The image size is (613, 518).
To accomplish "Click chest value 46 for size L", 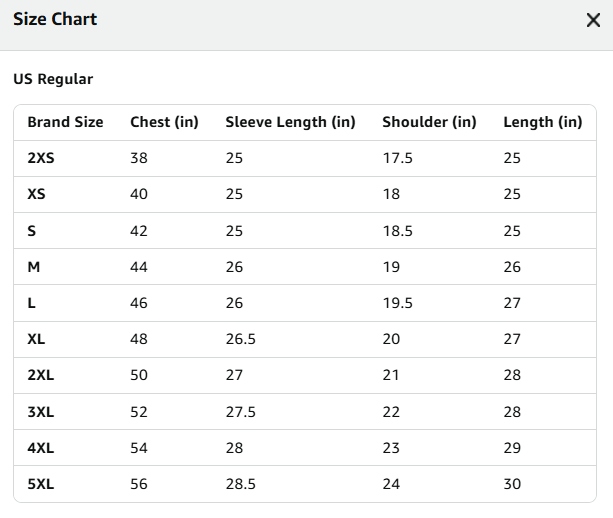I will pyautogui.click(x=139, y=303).
